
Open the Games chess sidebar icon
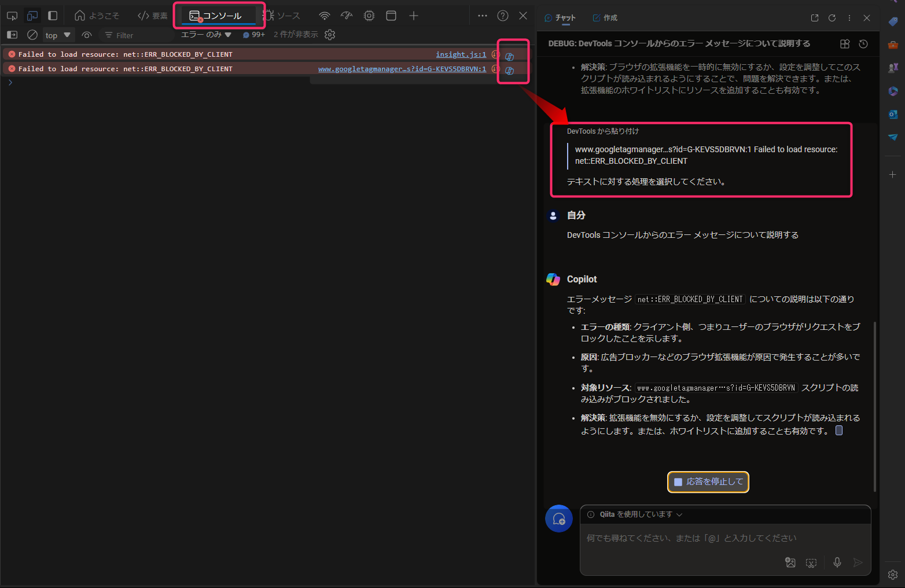click(x=893, y=68)
